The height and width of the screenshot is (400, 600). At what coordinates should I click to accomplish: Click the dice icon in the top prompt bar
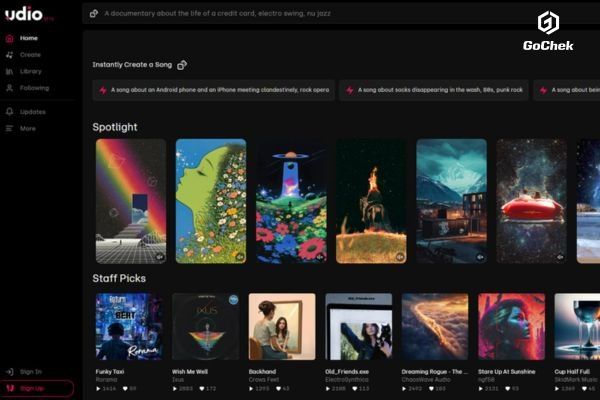94,13
